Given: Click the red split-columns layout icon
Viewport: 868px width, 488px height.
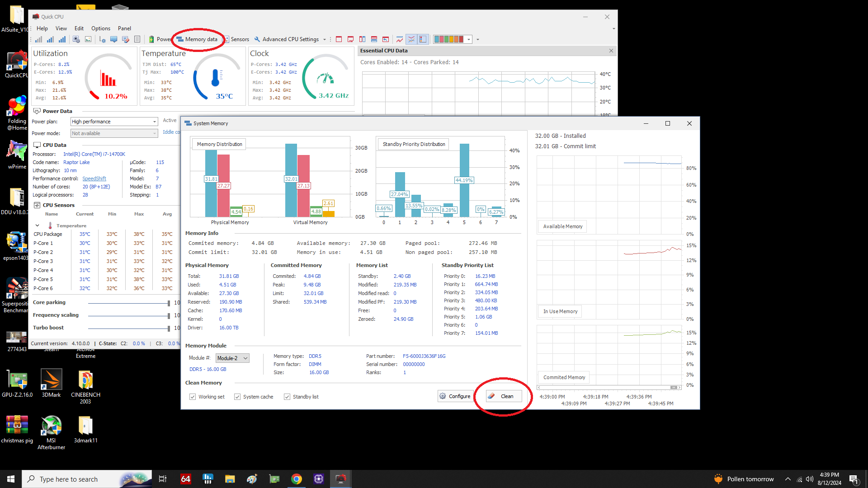Looking at the screenshot, I should pyautogui.click(x=362, y=39).
